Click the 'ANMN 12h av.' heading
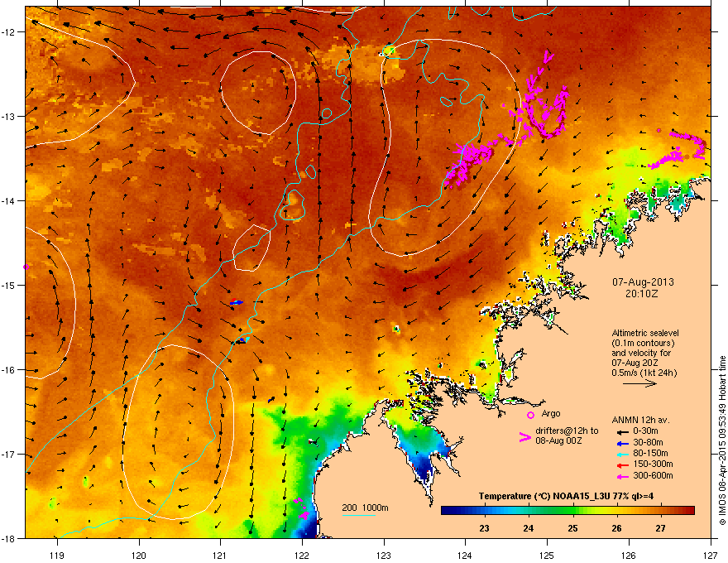This screenshot has height=563, width=728. click(640, 420)
